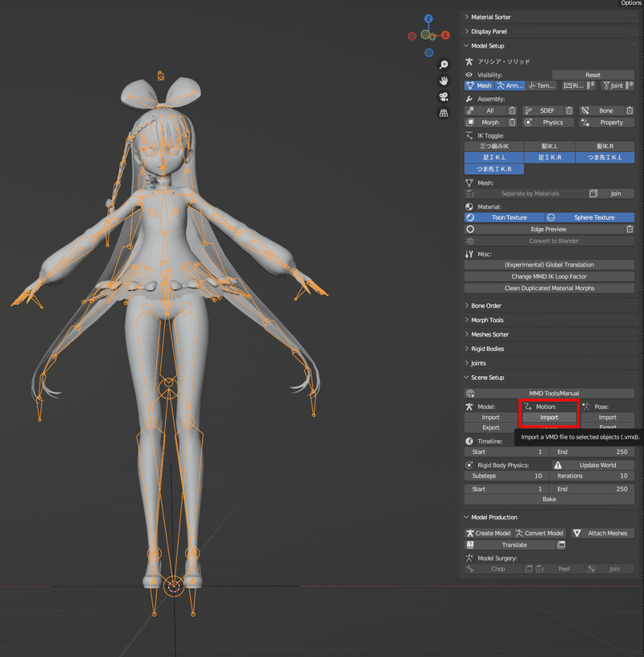
Task: Click the orthographic grid icon in the viewport
Action: pyautogui.click(x=444, y=113)
